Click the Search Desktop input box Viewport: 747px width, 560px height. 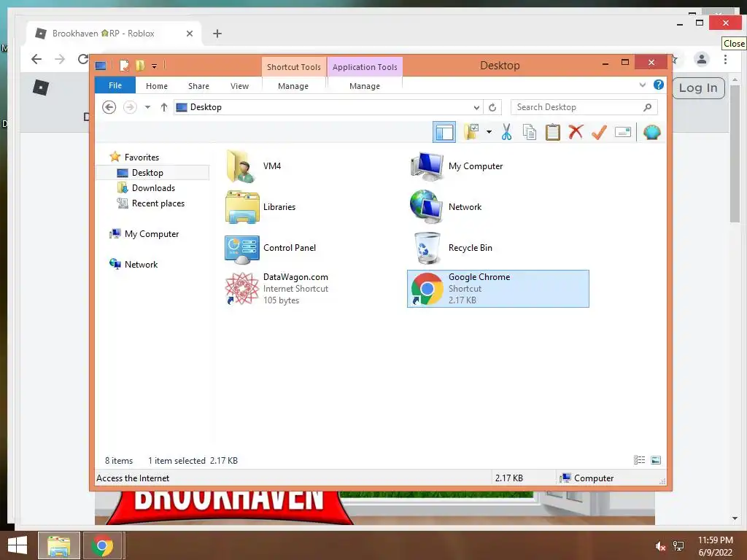click(578, 107)
